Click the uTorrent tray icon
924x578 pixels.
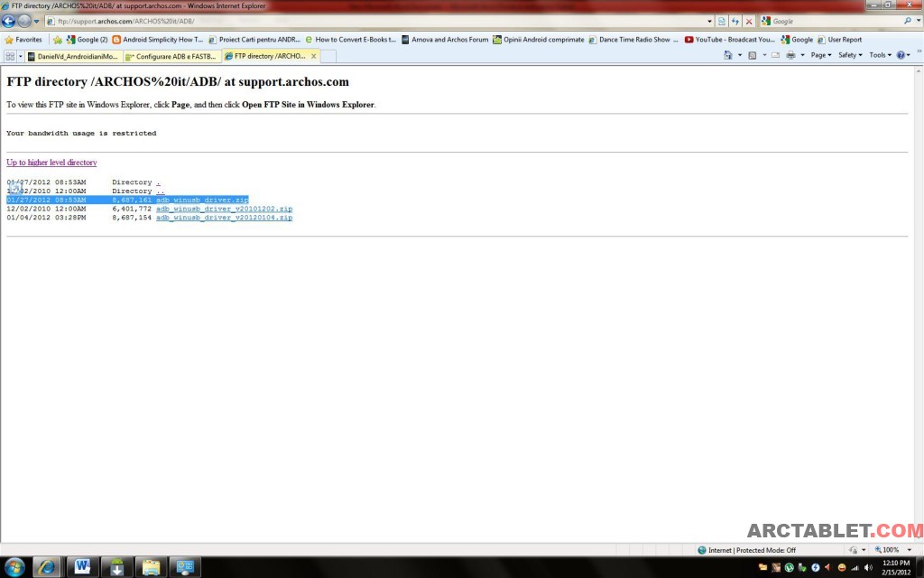tap(789, 568)
